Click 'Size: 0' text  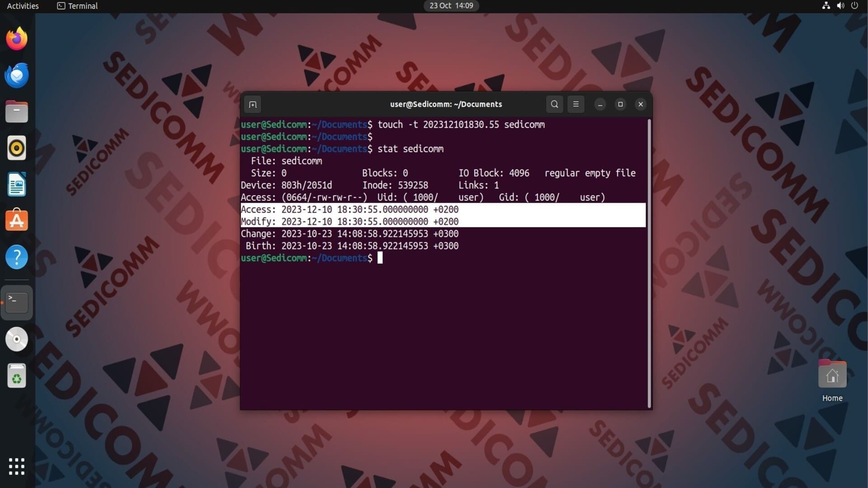pos(269,173)
